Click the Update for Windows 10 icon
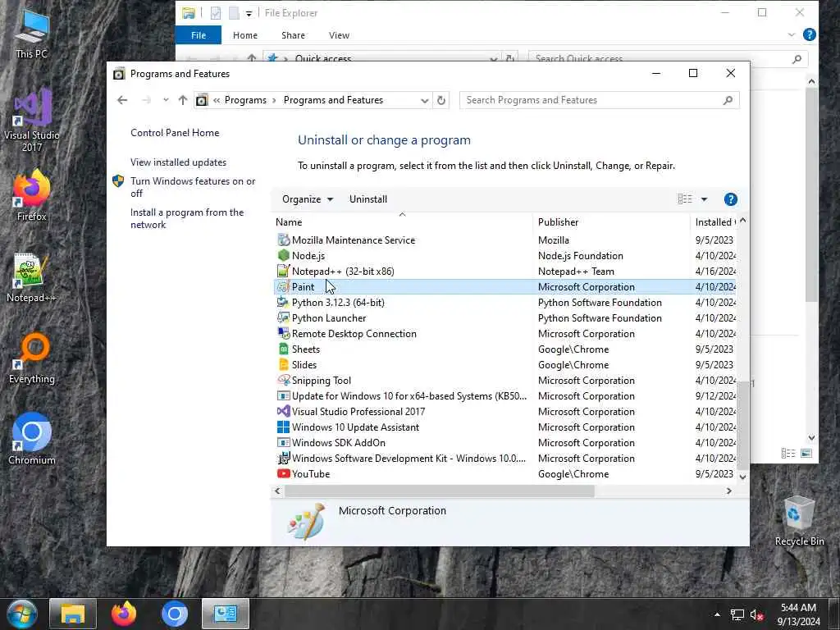 [x=283, y=396]
